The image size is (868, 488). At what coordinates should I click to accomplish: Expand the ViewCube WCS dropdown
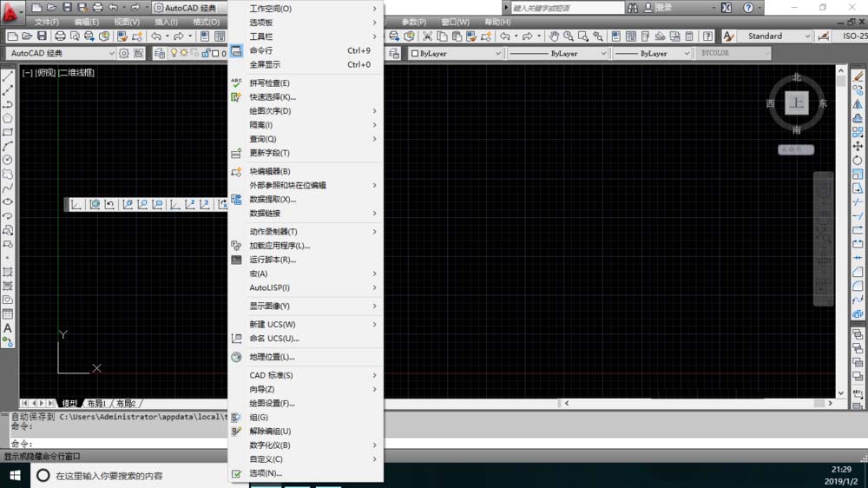pyautogui.click(x=796, y=149)
